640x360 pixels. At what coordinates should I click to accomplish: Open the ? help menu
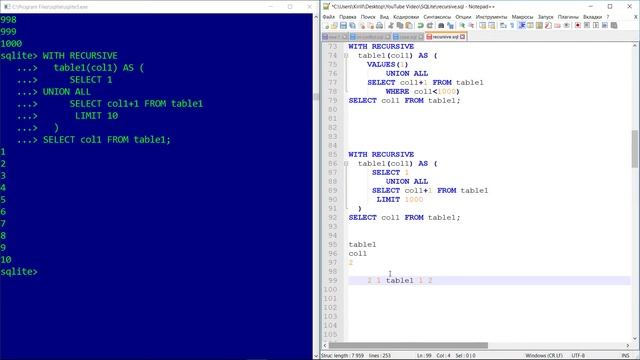pos(608,17)
